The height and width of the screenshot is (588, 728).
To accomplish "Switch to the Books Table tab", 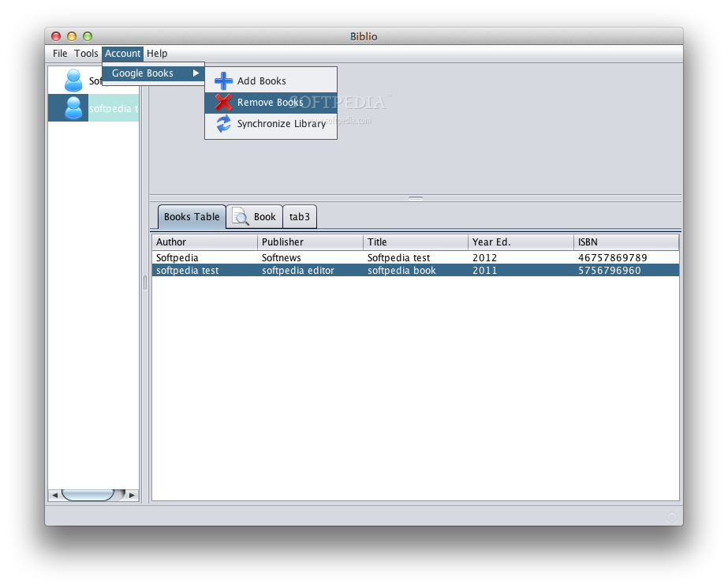I will [192, 217].
